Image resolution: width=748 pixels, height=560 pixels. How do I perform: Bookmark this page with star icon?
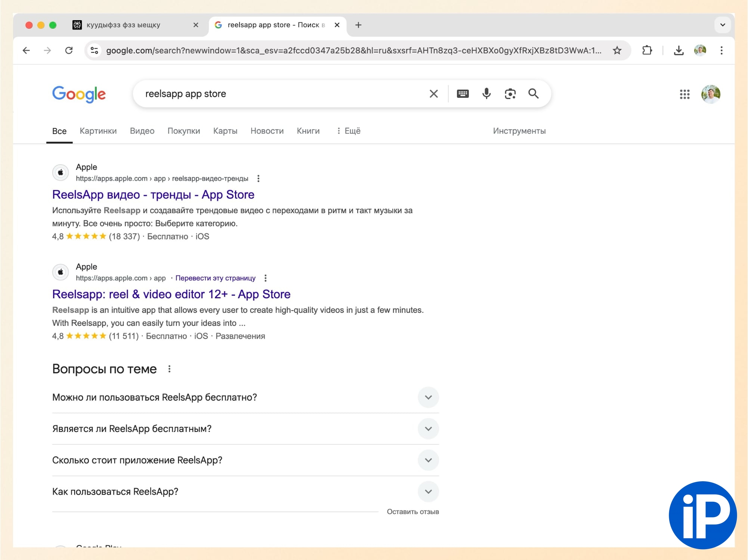pos(617,50)
